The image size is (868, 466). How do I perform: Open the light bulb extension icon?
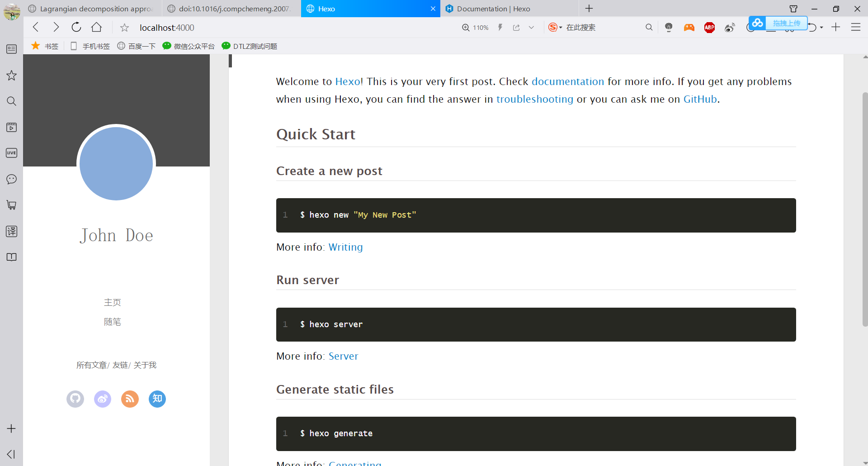[669, 28]
